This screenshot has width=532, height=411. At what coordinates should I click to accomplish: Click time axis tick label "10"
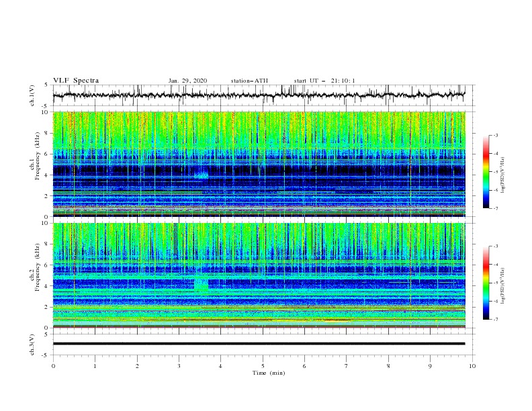pyautogui.click(x=472, y=366)
